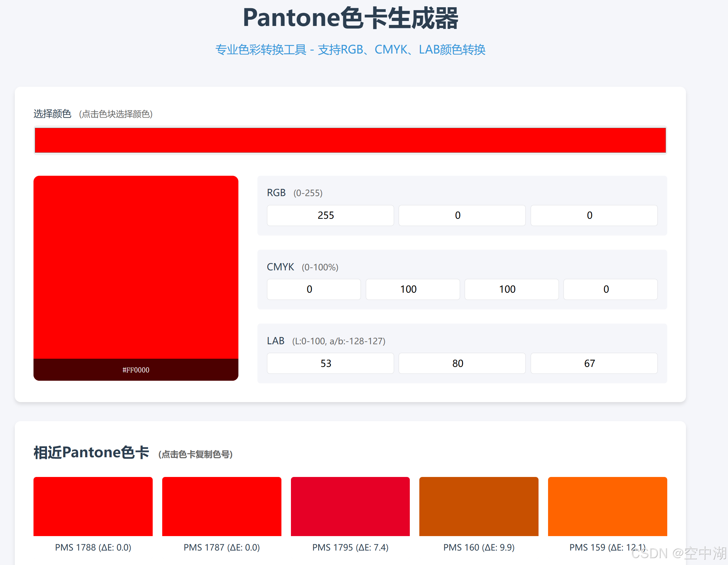This screenshot has width=728, height=565.
Task: Click the large red preview block
Action: (x=136, y=267)
